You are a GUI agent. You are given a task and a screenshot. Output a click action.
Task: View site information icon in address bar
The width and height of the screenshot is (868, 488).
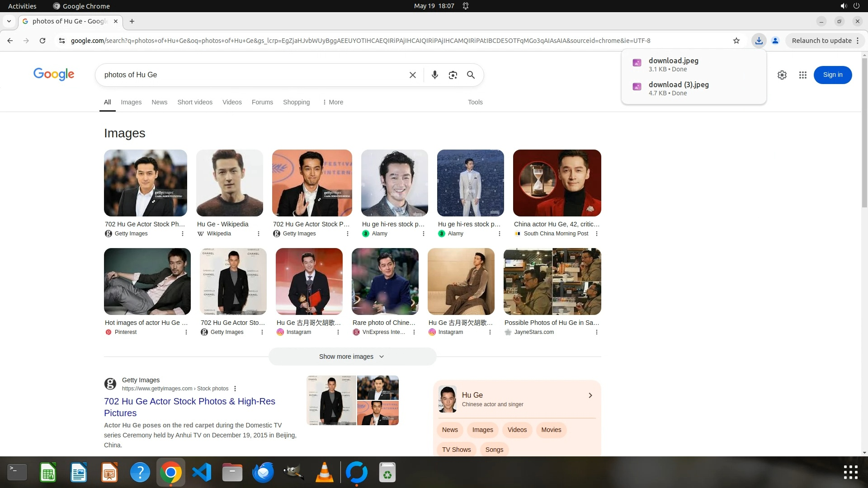62,41
